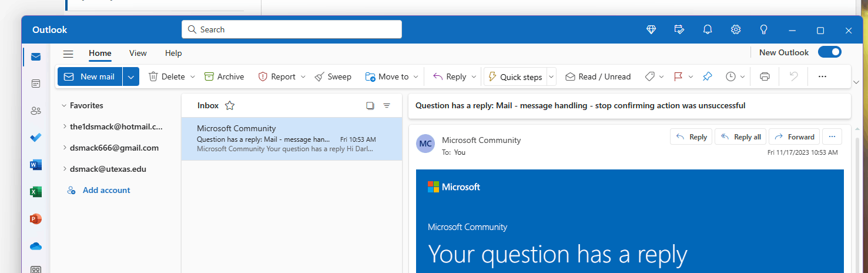Snooze message with clock icon
Screen dimensions: 868x273
(730, 76)
